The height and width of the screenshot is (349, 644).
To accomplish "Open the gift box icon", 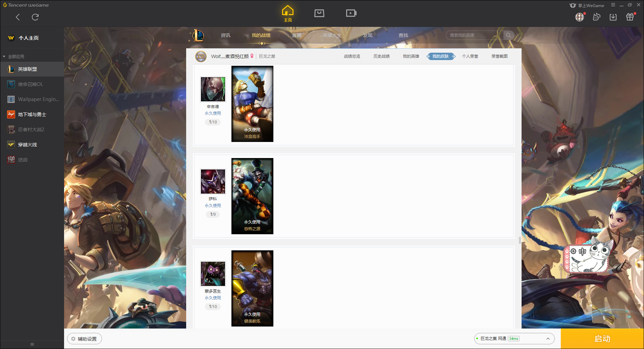I will click(630, 17).
